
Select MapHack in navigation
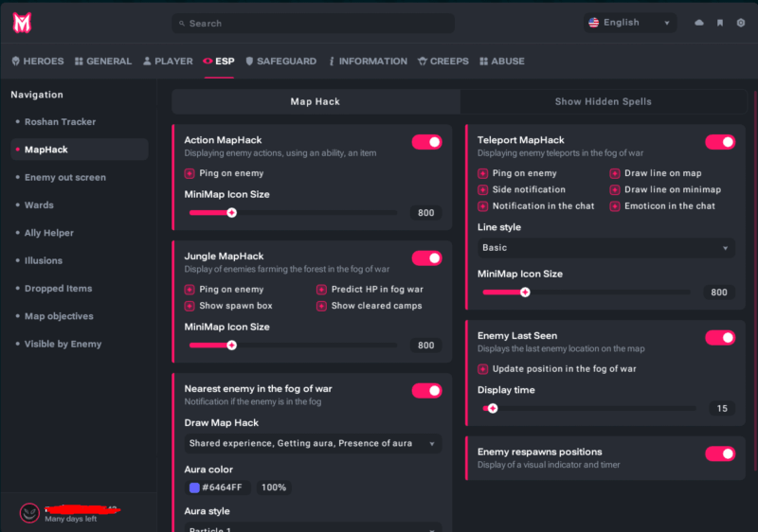[x=80, y=150]
